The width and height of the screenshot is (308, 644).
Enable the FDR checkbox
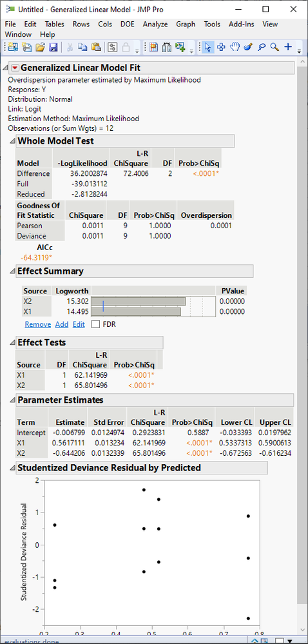(x=95, y=324)
